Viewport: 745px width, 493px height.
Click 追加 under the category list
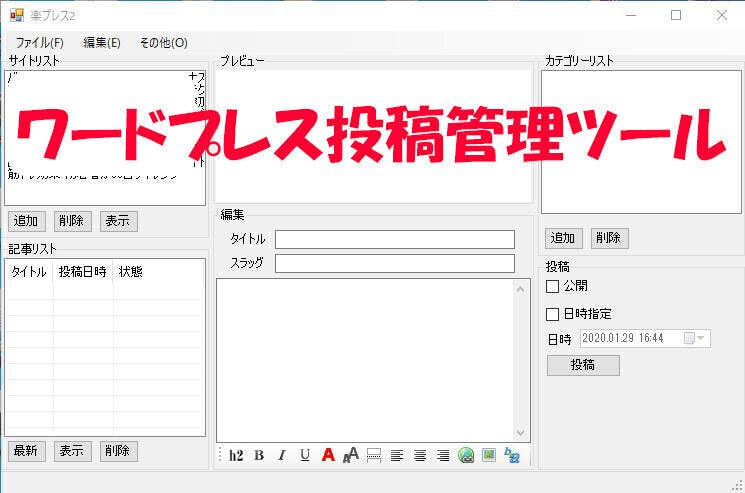(x=564, y=238)
